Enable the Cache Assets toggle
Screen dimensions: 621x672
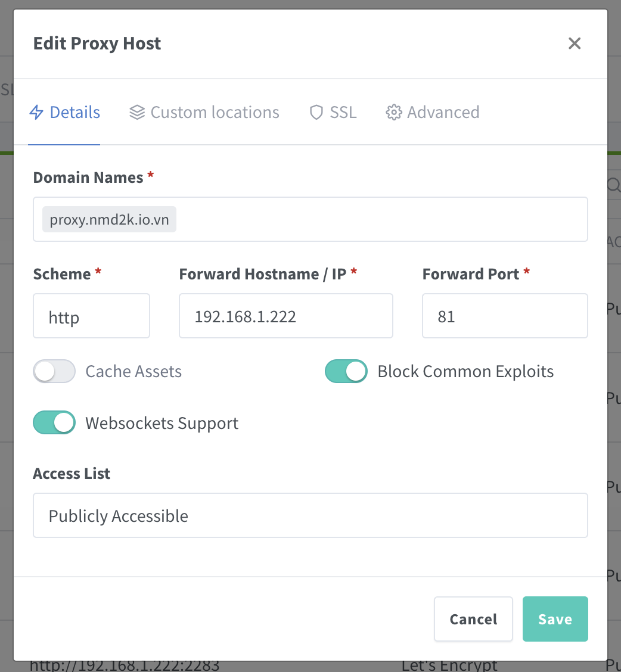[x=54, y=371]
